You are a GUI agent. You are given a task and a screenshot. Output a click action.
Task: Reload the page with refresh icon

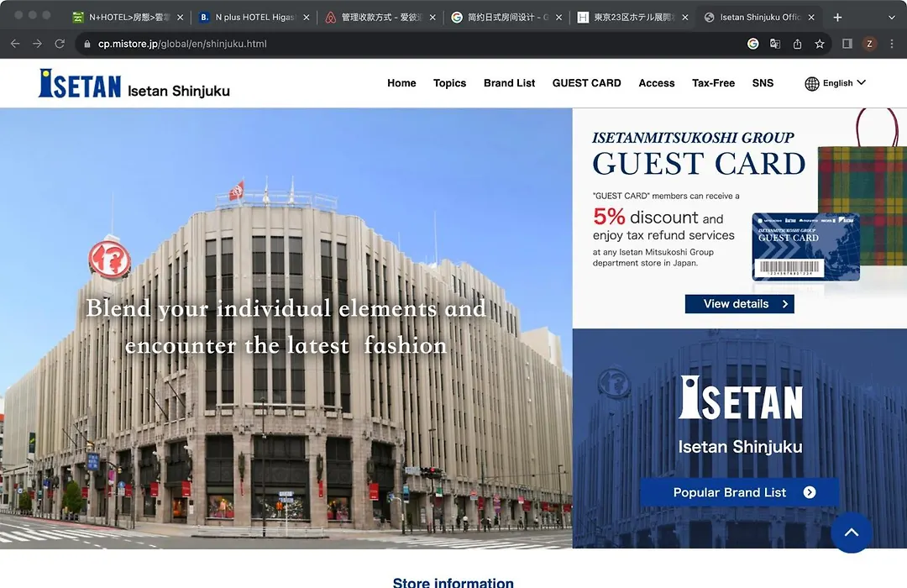[60, 44]
